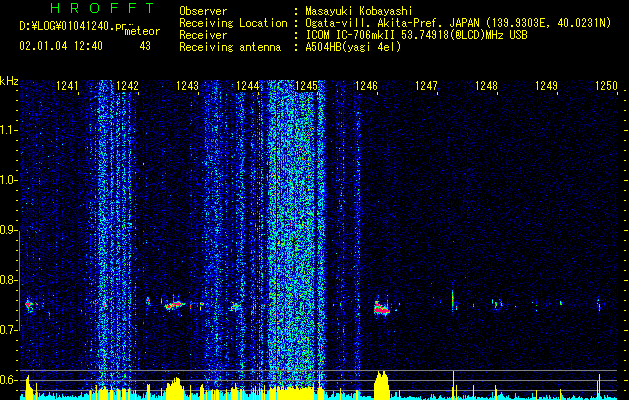Image resolution: width=629 pixels, height=400 pixels.
Task: Click the 0.7 frequency axis label
Action: 8,330
